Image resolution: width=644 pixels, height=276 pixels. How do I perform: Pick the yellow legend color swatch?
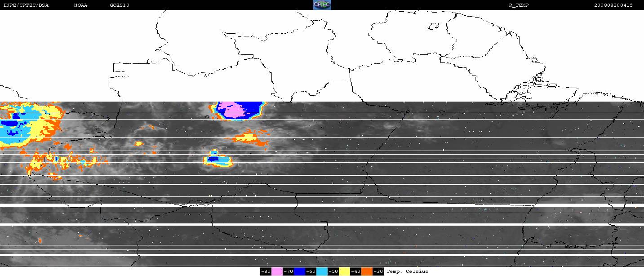345,272
